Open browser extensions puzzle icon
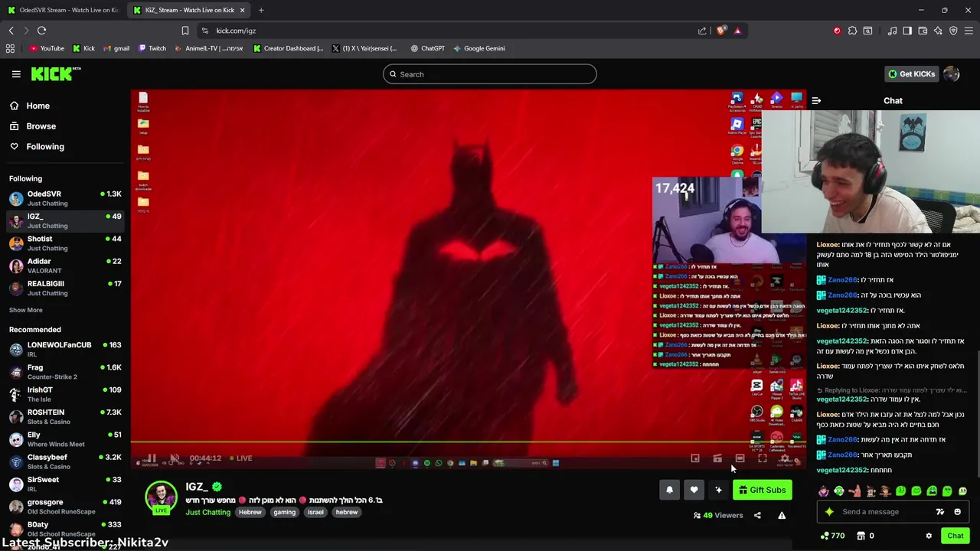Viewport: 980px width, 551px height. pos(852,31)
